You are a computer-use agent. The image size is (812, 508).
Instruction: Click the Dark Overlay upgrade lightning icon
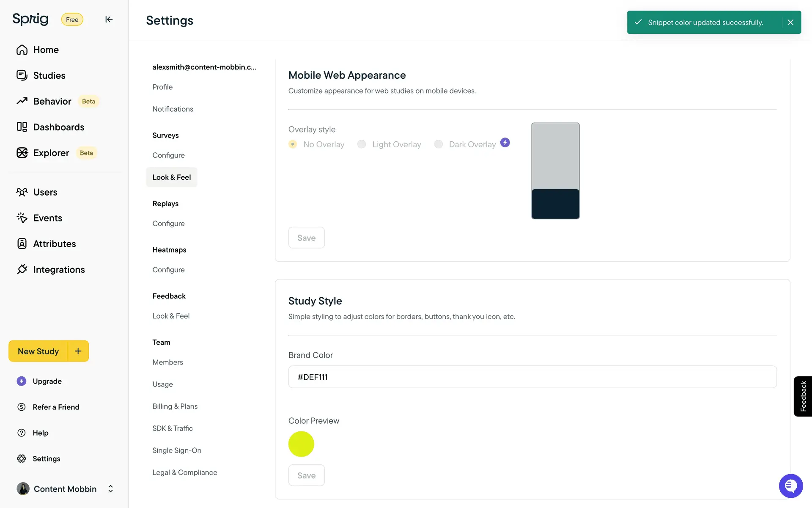point(505,143)
